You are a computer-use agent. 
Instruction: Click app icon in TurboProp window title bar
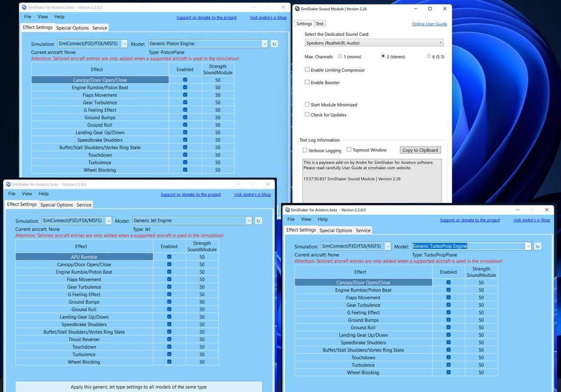click(287, 210)
